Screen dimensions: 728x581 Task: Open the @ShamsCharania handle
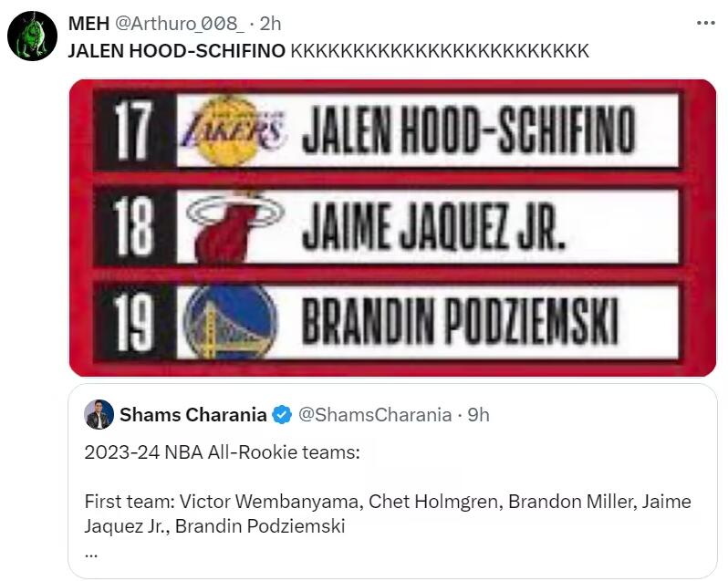tap(375, 415)
